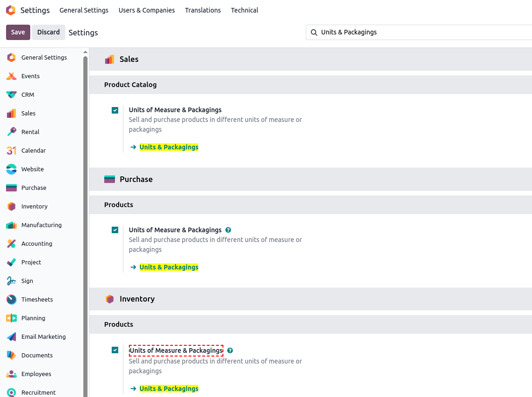This screenshot has width=532, height=397.
Task: Select the Rental key icon in sidebar
Action: [11, 132]
